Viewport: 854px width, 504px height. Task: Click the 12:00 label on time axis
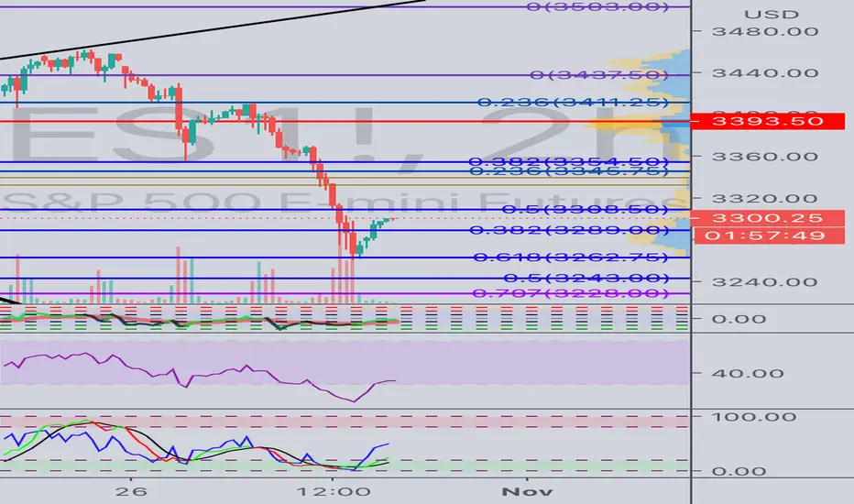[x=334, y=491]
